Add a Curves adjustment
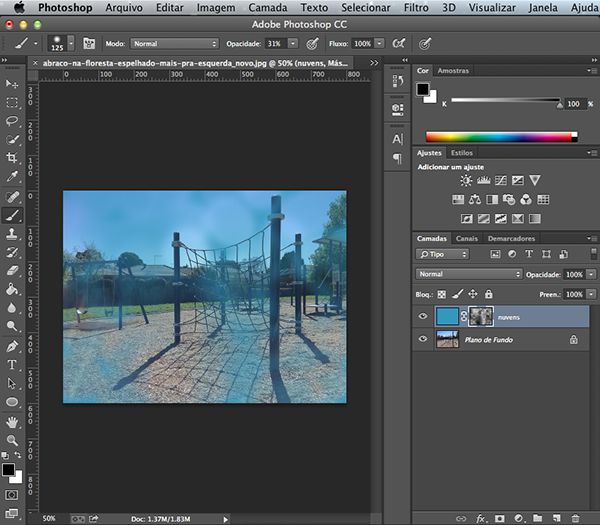The image size is (600, 525). pyautogui.click(x=501, y=180)
